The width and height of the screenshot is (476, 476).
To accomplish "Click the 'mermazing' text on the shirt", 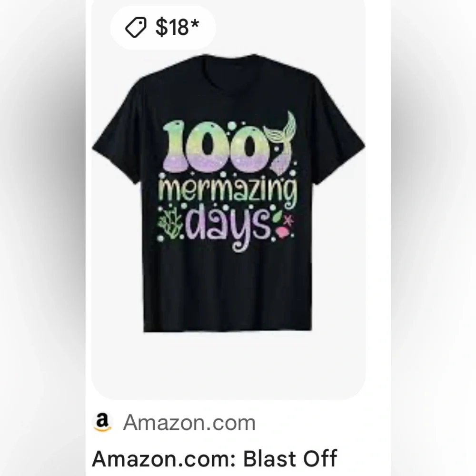I will (x=228, y=191).
